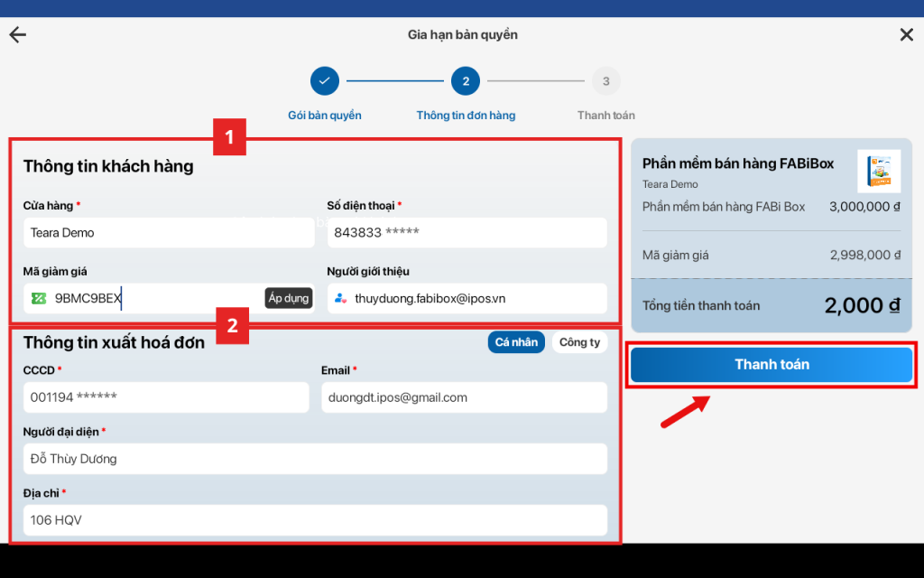This screenshot has width=924, height=578.
Task: Click the referrer person icon
Action: (x=341, y=298)
